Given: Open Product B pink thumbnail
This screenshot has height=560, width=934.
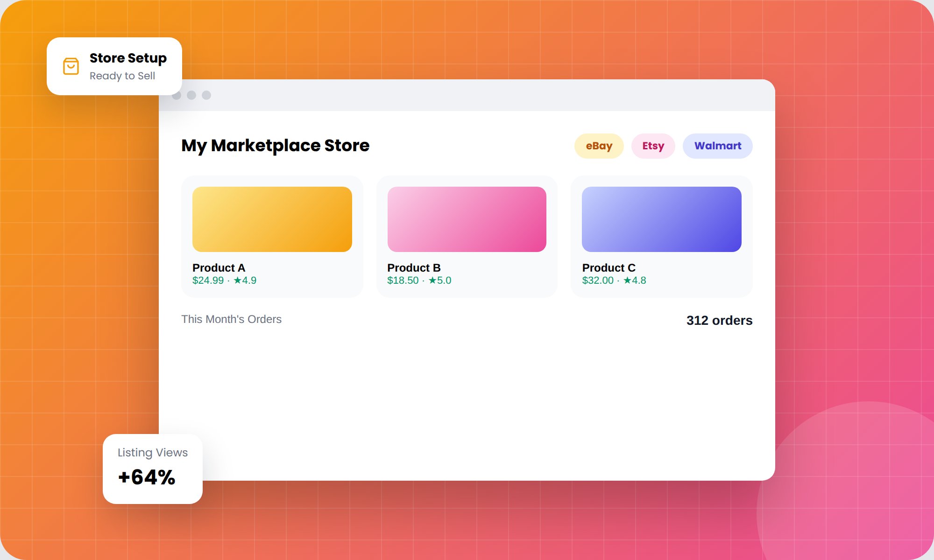Looking at the screenshot, I should pos(467,219).
